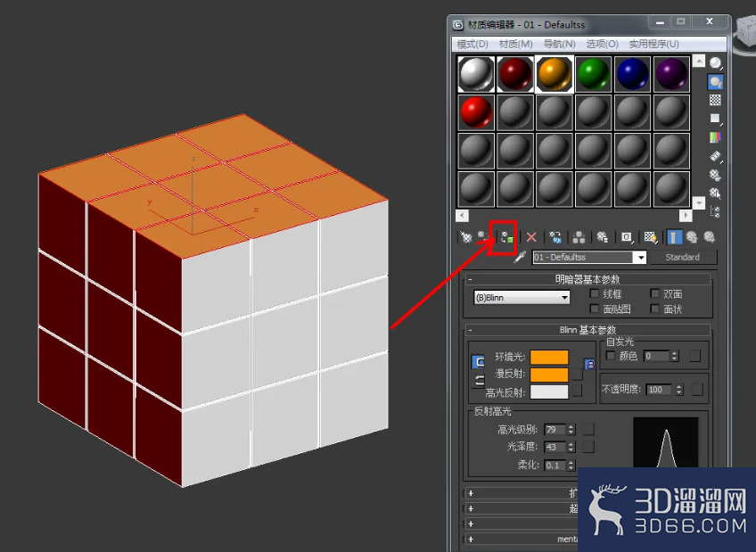Select the green sample sphere slot
Viewport: 756px width, 552px height.
594,74
